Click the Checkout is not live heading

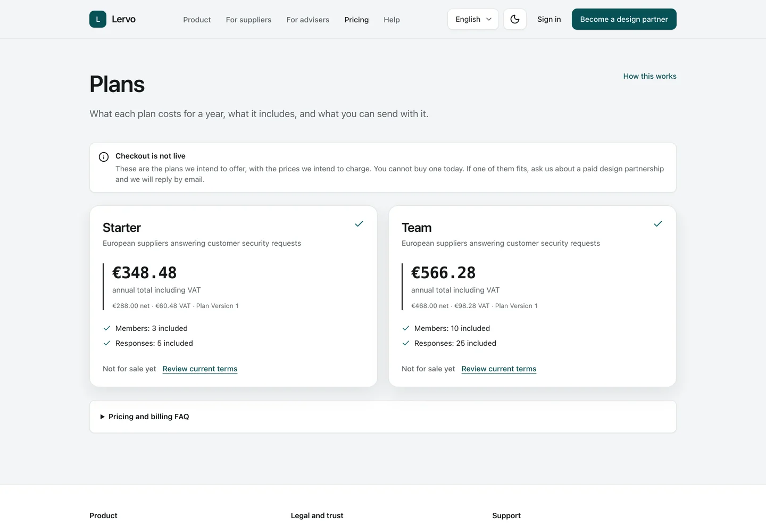pyautogui.click(x=151, y=156)
